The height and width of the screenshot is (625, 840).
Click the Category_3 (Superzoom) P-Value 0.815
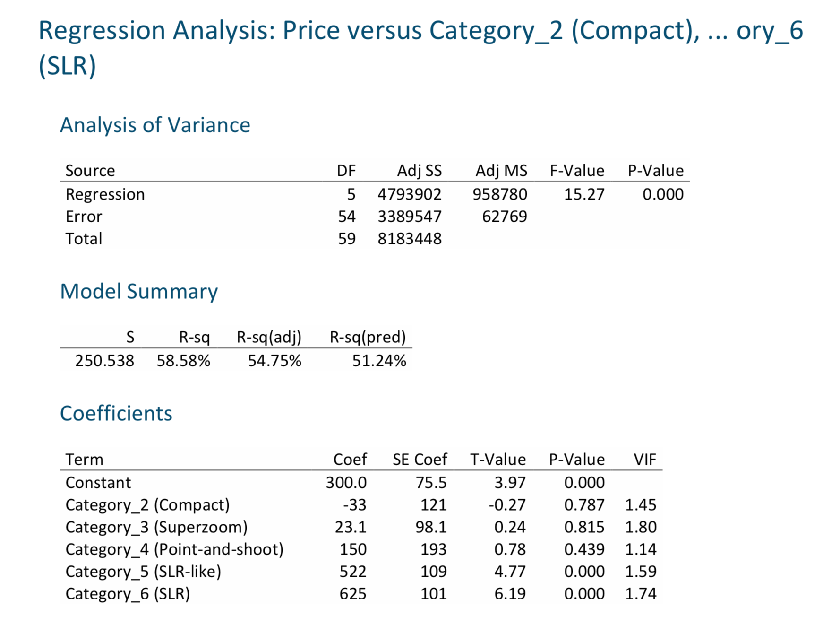[x=584, y=527]
